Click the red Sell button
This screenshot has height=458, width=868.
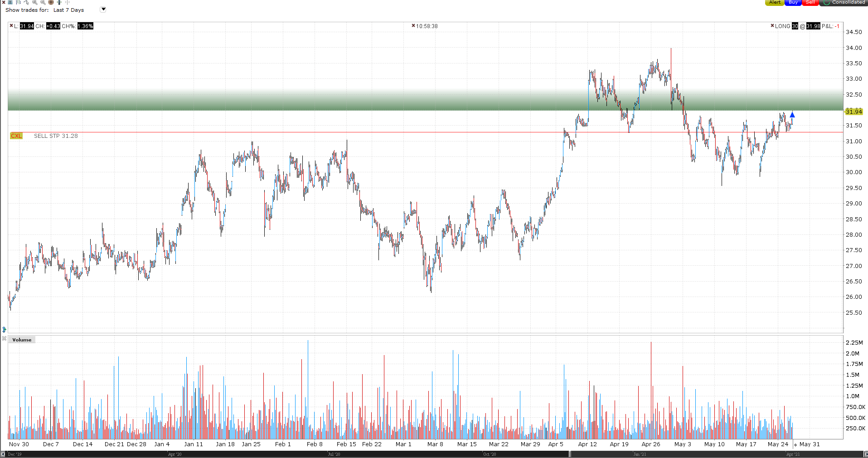(810, 2)
